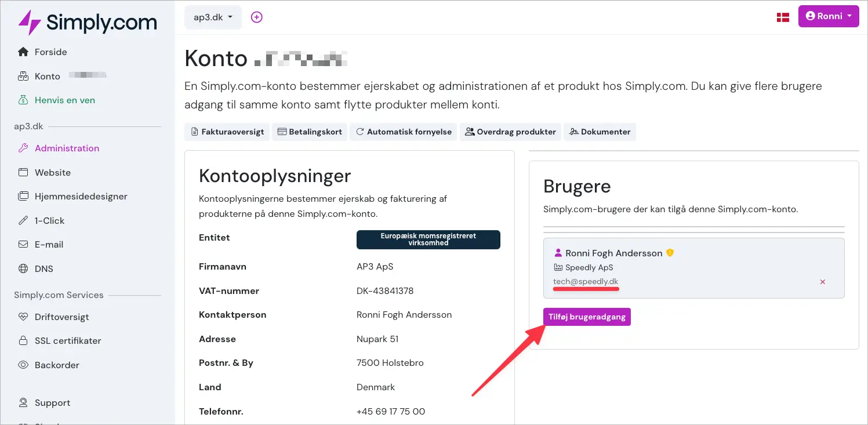Click the Henvis en ven link
Image resolution: width=868 pixels, height=425 pixels.
pyautogui.click(x=64, y=100)
